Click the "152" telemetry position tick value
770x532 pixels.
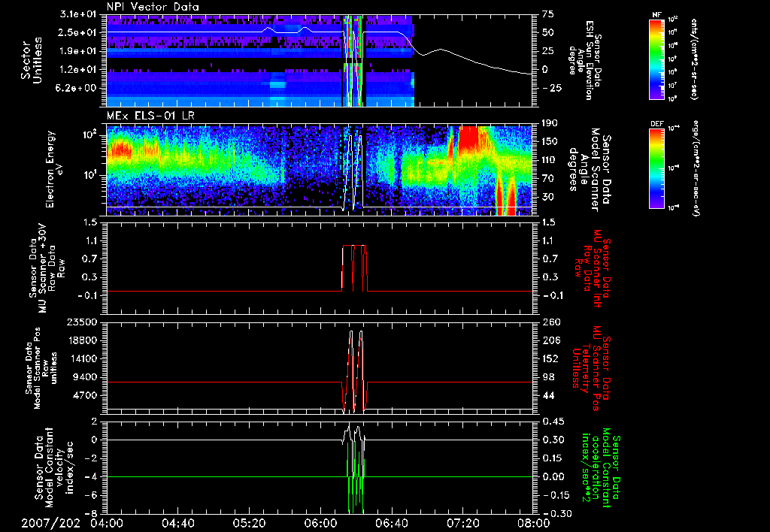click(x=550, y=358)
